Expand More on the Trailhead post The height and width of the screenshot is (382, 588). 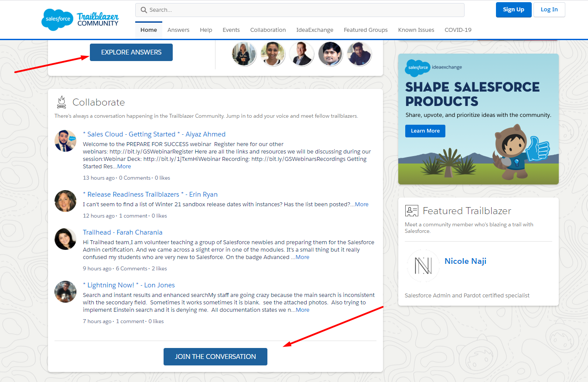[x=302, y=257]
